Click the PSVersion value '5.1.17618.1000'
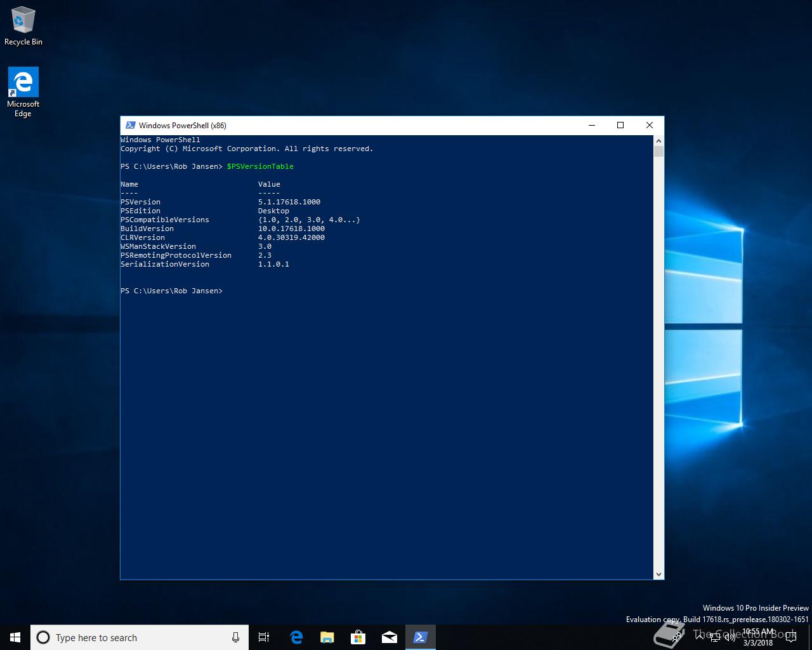 click(289, 202)
